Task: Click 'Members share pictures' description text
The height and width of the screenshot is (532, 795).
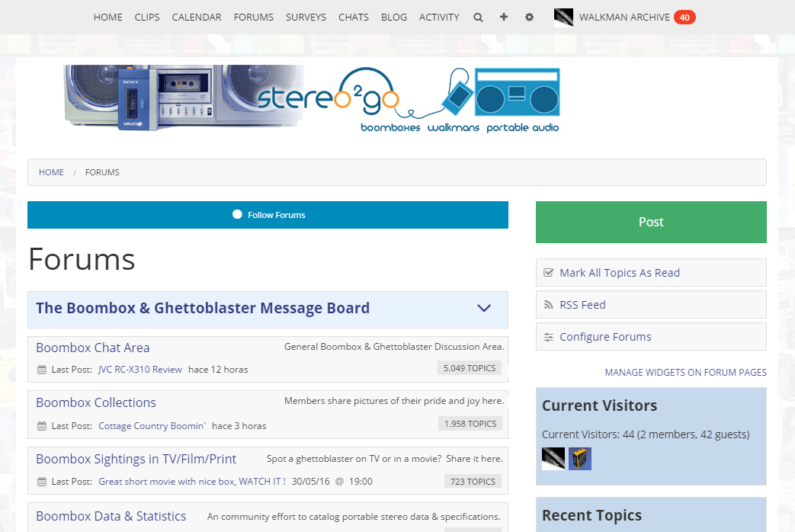Action: (x=394, y=401)
